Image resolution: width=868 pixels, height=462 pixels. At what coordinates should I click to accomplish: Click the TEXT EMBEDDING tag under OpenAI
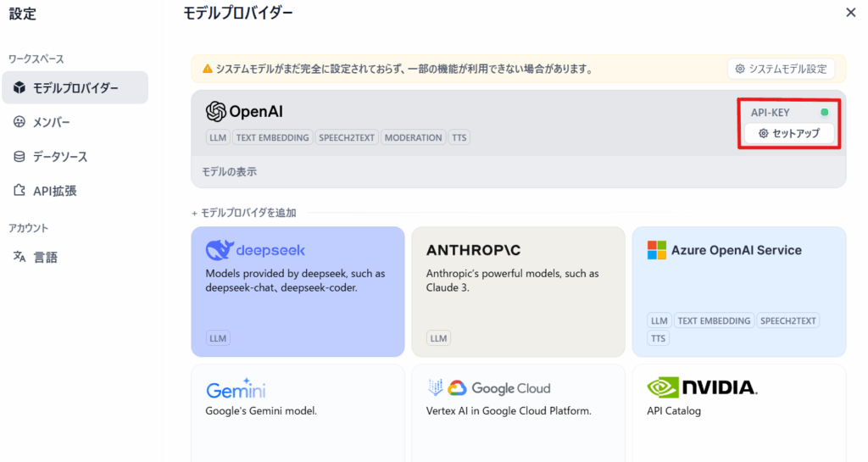pos(272,137)
